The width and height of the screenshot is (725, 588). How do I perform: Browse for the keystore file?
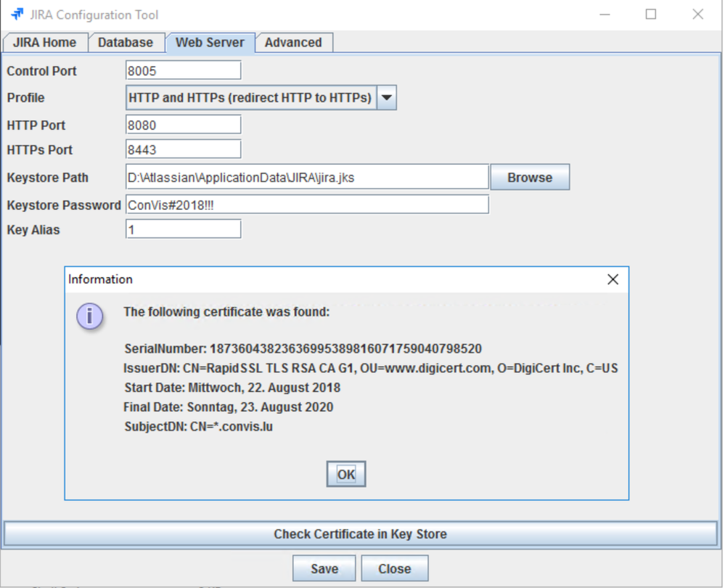point(530,177)
